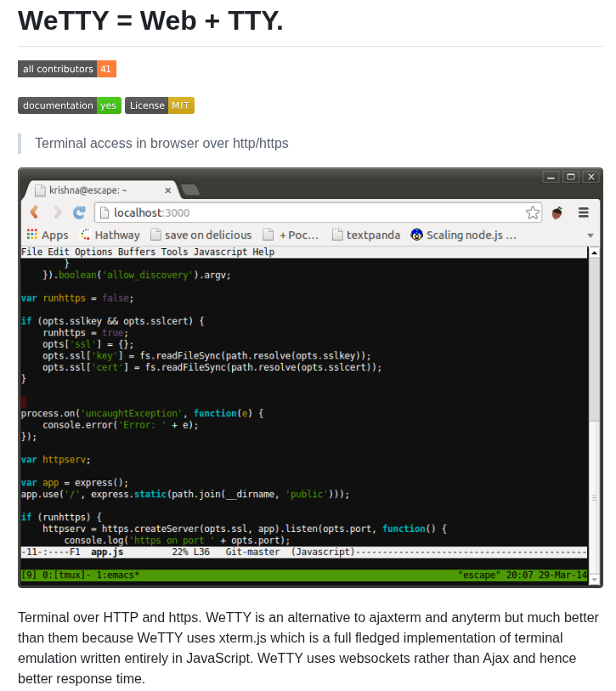Screen dimensions: 616x691
Task: Click the acorn extension icon
Action: [557, 212]
